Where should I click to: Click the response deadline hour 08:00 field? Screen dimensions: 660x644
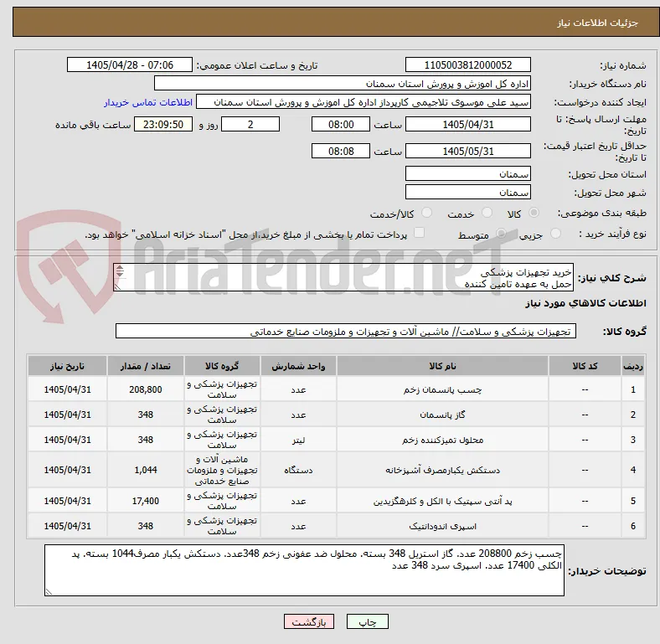(x=341, y=124)
